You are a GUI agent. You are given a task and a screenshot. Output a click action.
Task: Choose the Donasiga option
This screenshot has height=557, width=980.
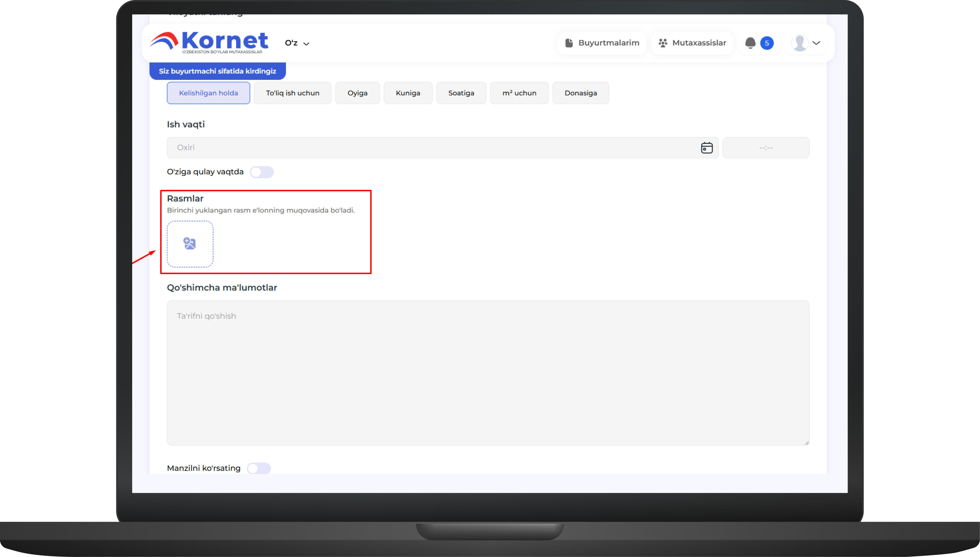[580, 93]
